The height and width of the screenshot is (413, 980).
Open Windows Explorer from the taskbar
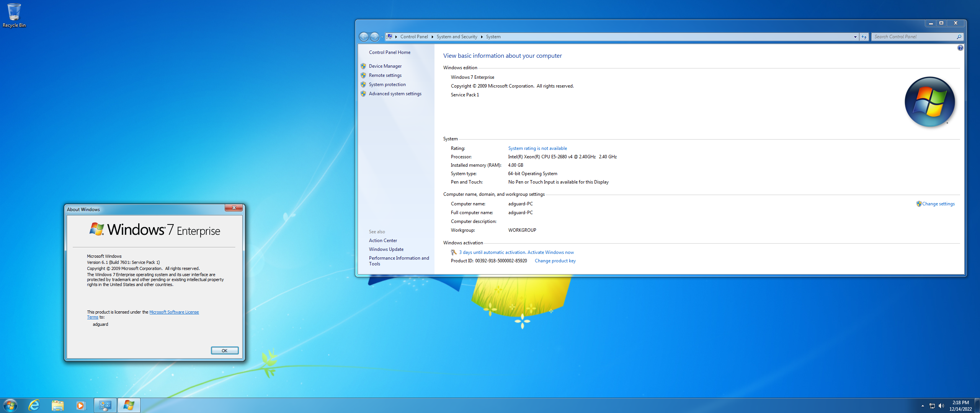pos(57,405)
